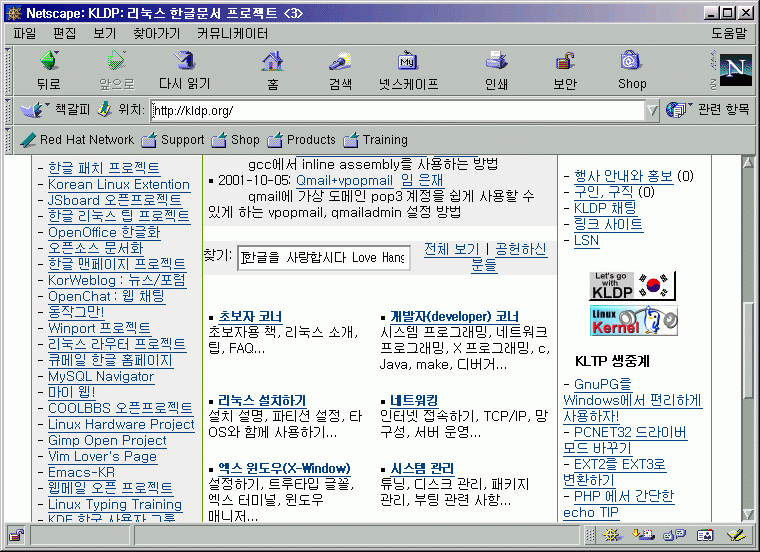Image resolution: width=760 pixels, height=552 pixels.
Task: Open the Related items (관련 항목) icon
Action: (677, 110)
